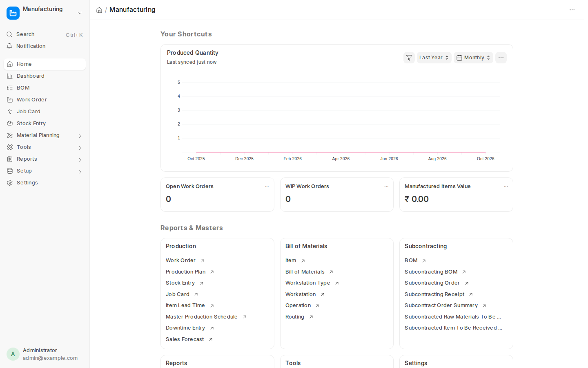
Task: Open the Last Year period dropdown
Action: pos(434,58)
